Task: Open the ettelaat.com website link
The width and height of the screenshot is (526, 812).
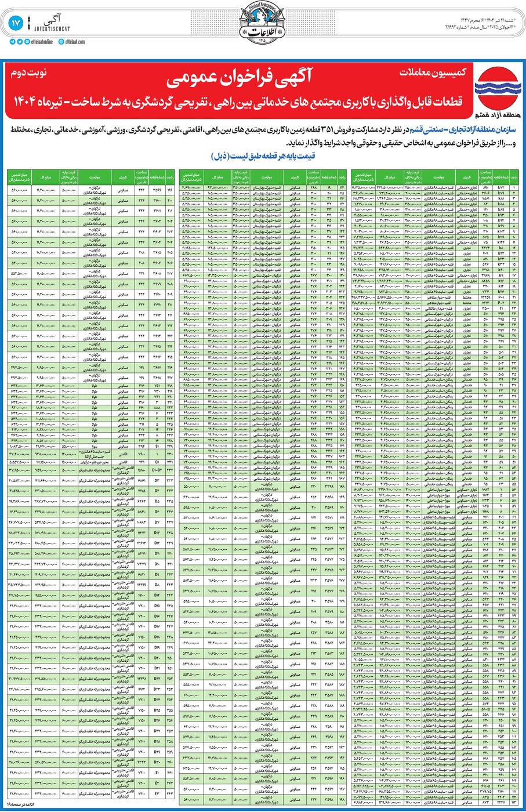Action: pos(75,42)
